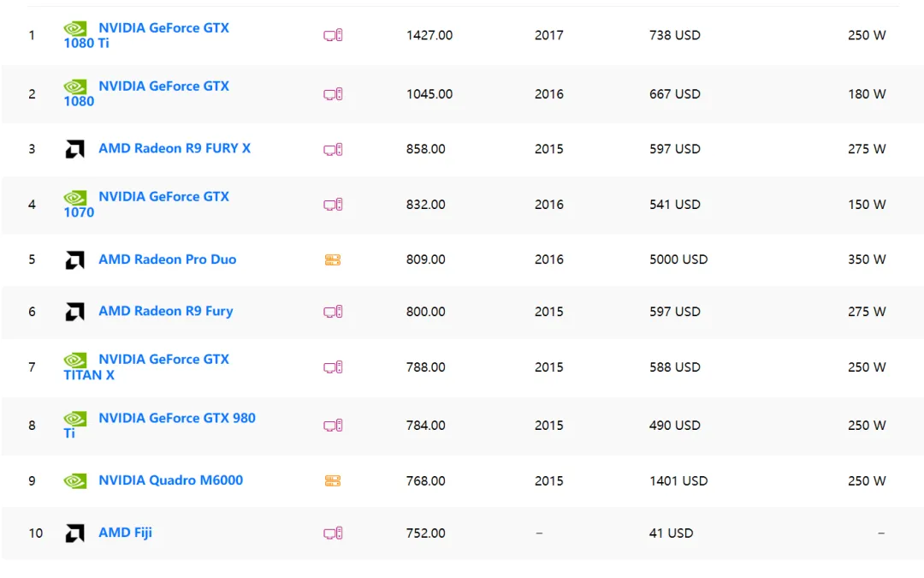924x578 pixels.
Task: Click the price 738 USD
Action: pos(675,35)
